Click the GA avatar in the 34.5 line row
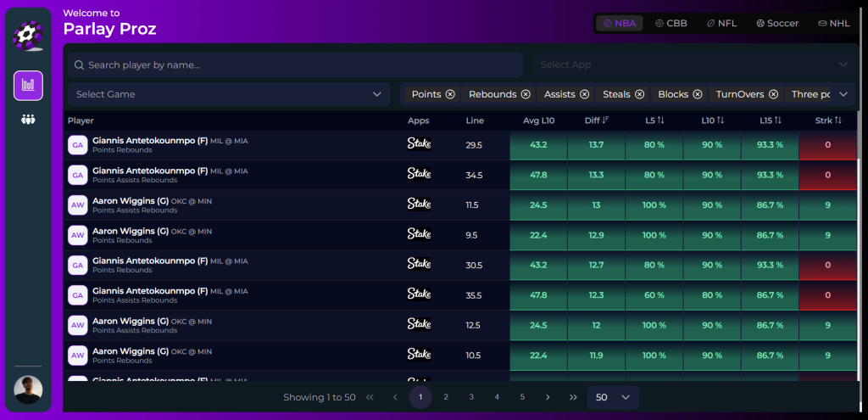 pos(77,175)
